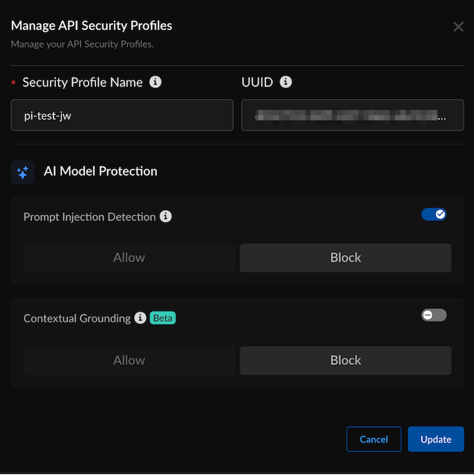This screenshot has height=476, width=474.
Task: Select Allow for Prompt Injection Detection
Action: tap(129, 258)
